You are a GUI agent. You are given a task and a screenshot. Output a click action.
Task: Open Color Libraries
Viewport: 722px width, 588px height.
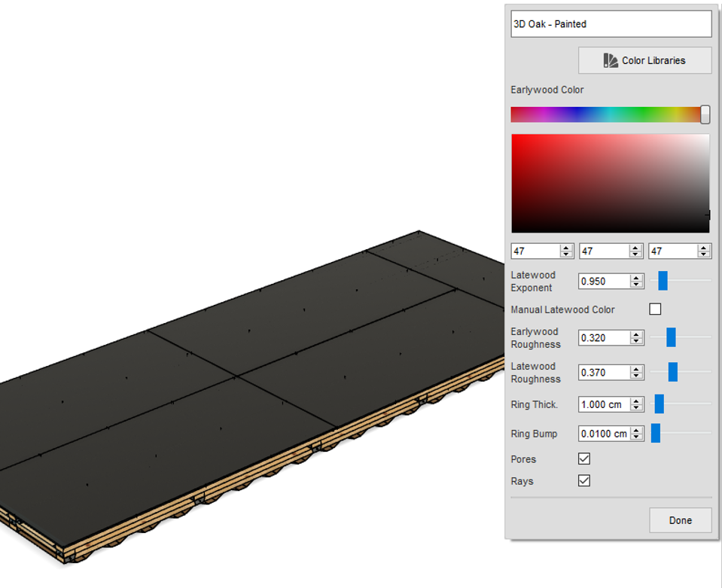(644, 60)
